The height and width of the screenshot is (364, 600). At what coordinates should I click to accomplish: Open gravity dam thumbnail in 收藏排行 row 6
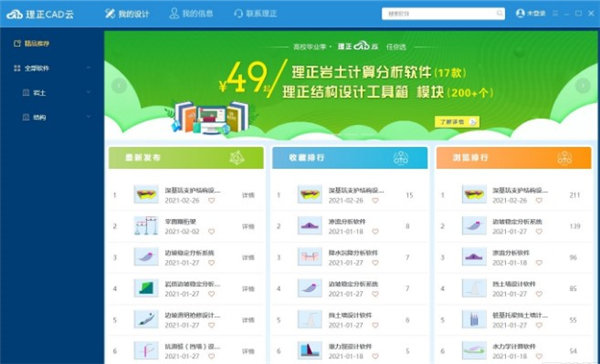[310, 351]
